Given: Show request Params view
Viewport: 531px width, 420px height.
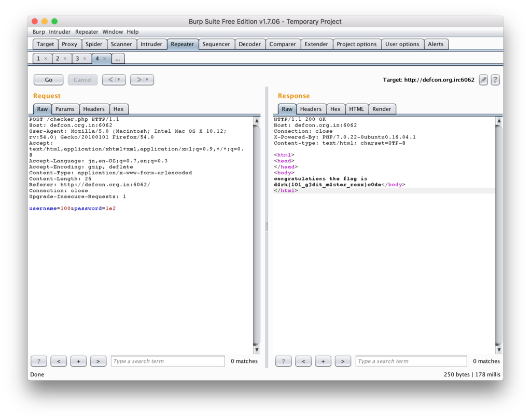Looking at the screenshot, I should tap(65, 109).
